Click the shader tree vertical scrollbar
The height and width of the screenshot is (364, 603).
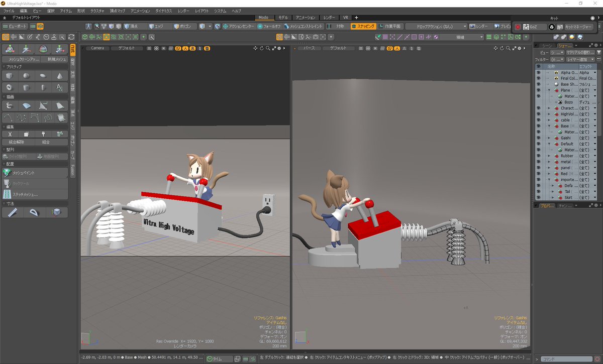[x=600, y=100]
